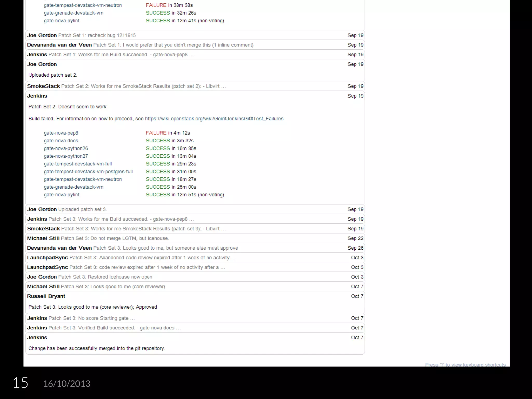This screenshot has height=399, width=532.
Task: Open the GerritJenkinsGit Test_Failures wiki link
Action: [x=214, y=119]
